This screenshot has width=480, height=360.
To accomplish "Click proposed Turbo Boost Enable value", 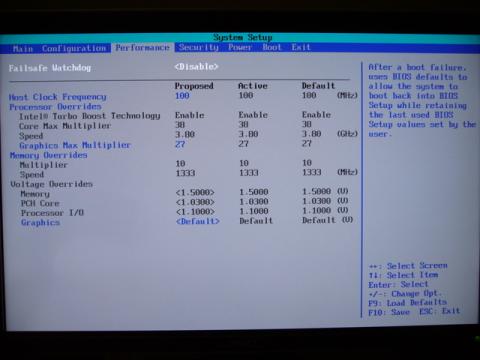I will coord(190,115).
